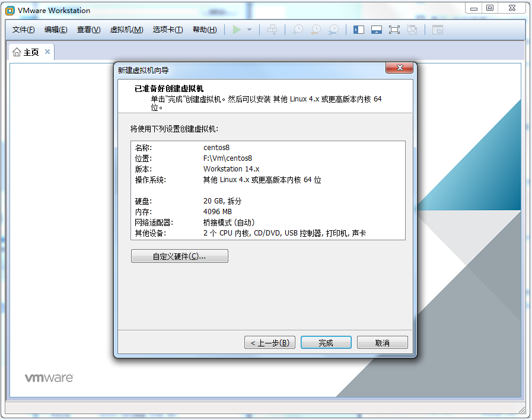Open the 选项卡(T) menu

[168, 30]
